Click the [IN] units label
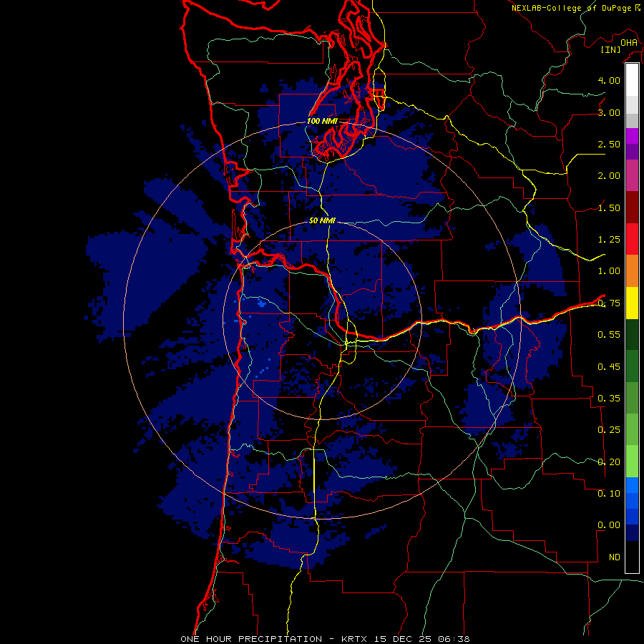This screenshot has height=644, width=644. pos(611,49)
